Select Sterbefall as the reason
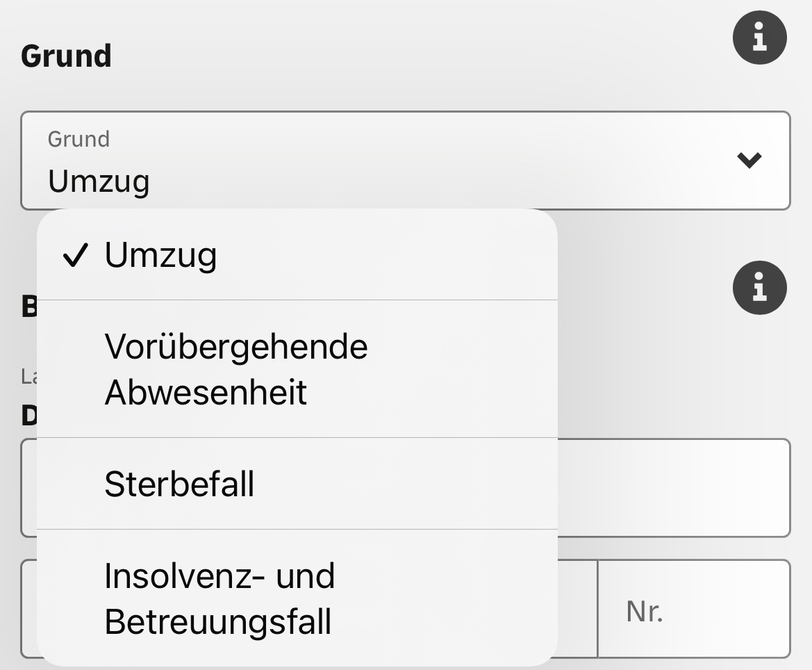The height and width of the screenshot is (670, 812). (x=297, y=484)
